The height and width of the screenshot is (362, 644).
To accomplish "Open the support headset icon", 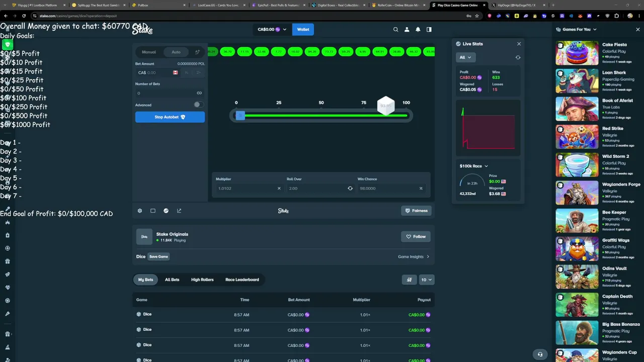I will (x=540, y=354).
